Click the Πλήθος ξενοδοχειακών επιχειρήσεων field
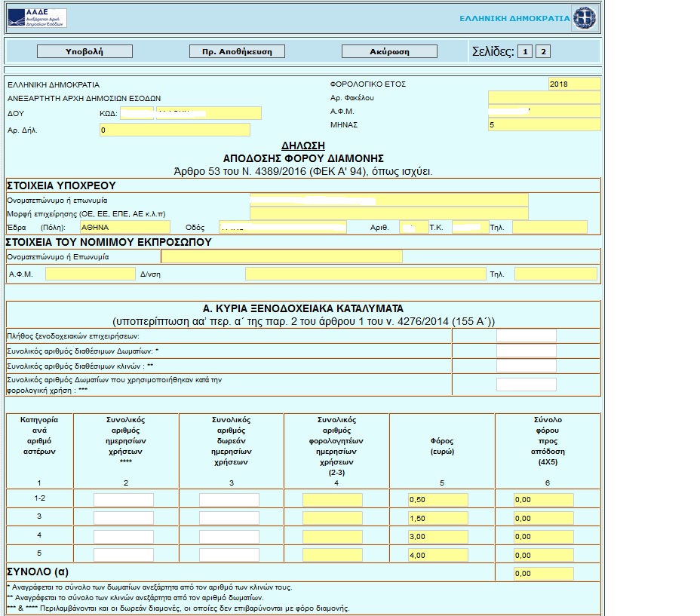Image resolution: width=700 pixels, height=616 pixels. pyautogui.click(x=526, y=336)
